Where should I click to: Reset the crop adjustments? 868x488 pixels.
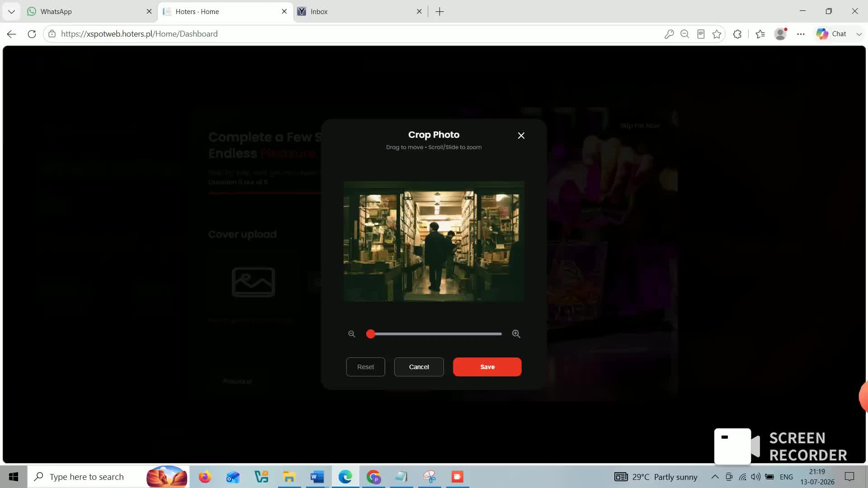point(366,367)
